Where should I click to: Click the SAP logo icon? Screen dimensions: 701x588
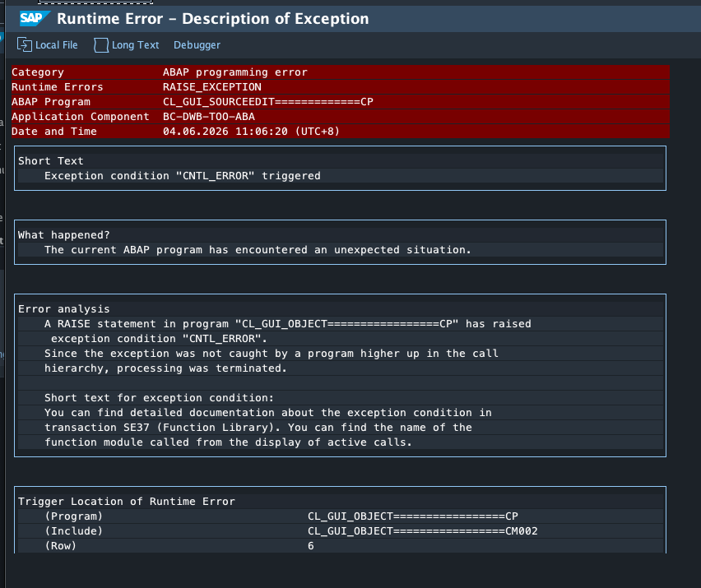pyautogui.click(x=35, y=18)
